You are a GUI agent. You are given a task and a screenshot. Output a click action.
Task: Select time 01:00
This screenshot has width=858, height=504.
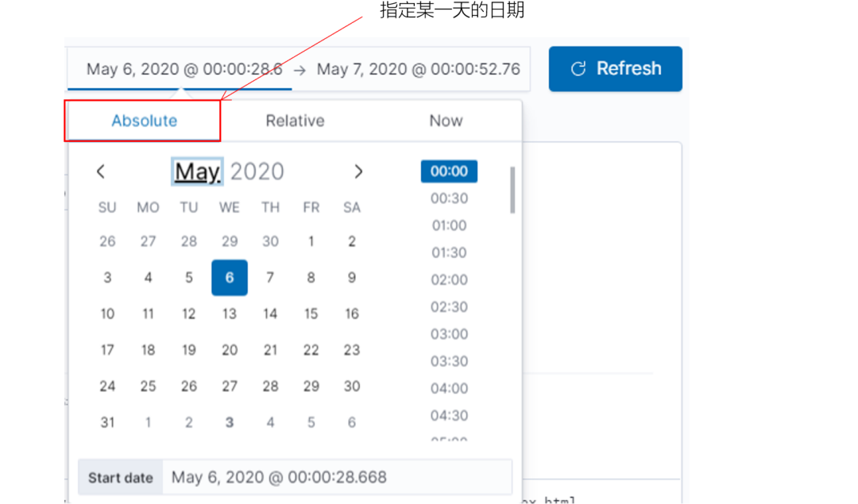click(449, 225)
